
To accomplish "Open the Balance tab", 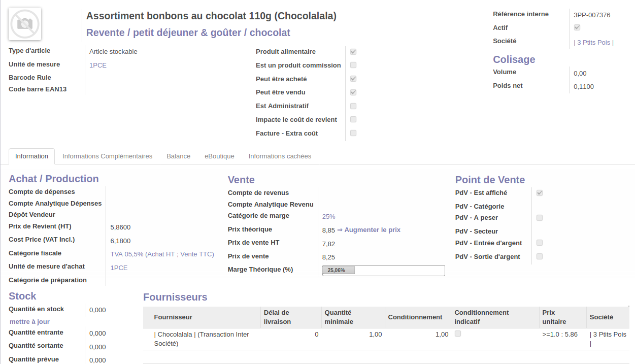I will click(178, 156).
